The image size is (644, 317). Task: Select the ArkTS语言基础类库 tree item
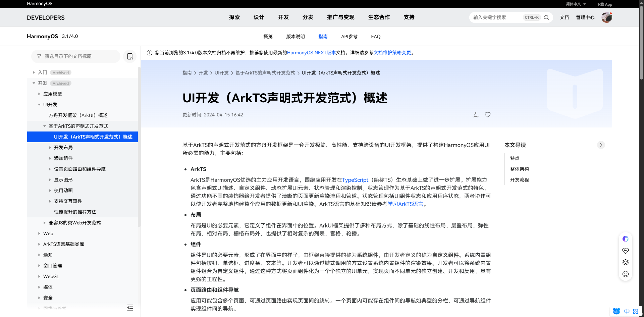[64, 244]
